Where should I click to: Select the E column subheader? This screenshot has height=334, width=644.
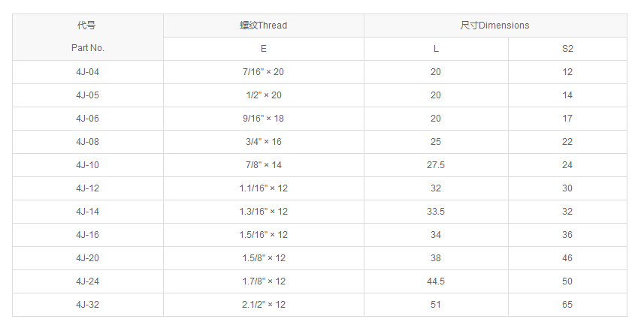[263, 49]
